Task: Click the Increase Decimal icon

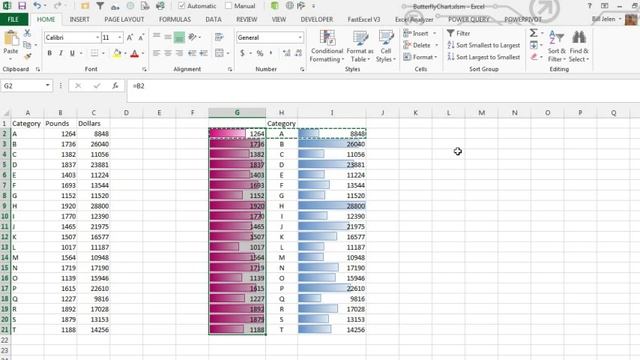Action: 287,53
